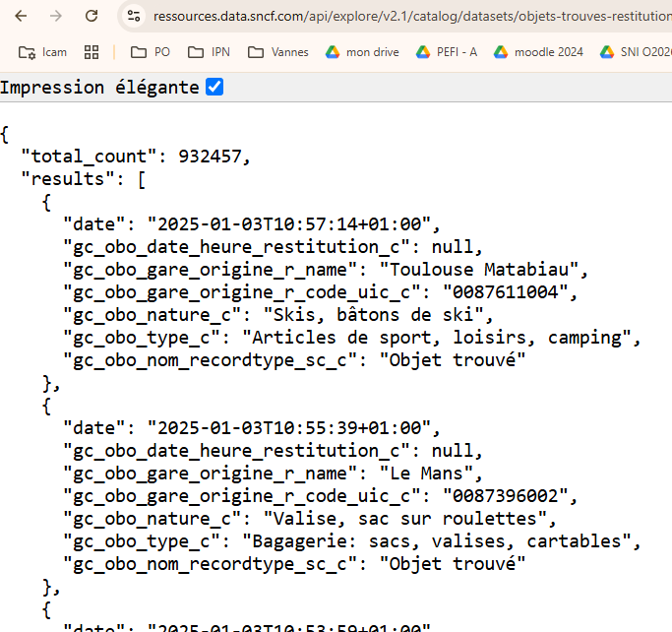Open the 'PEFI - A' bookmark

pos(447,52)
